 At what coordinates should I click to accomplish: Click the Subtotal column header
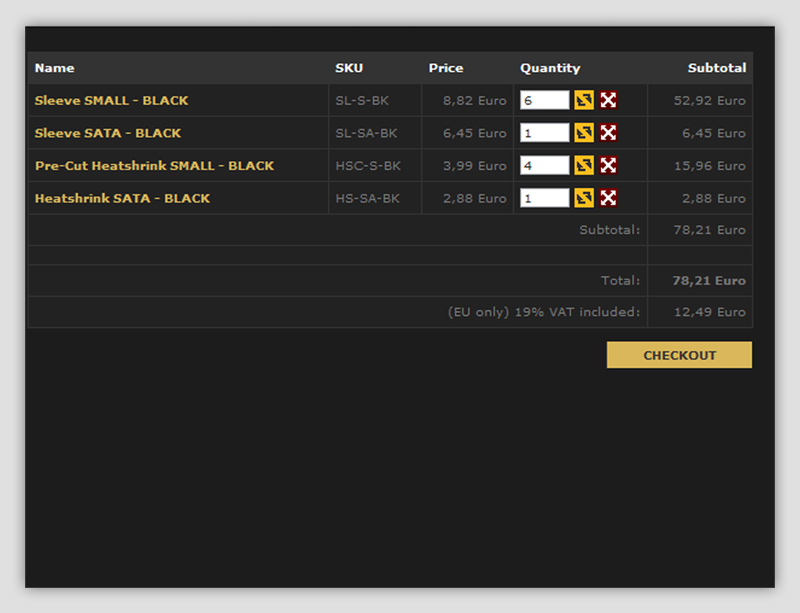click(x=716, y=68)
